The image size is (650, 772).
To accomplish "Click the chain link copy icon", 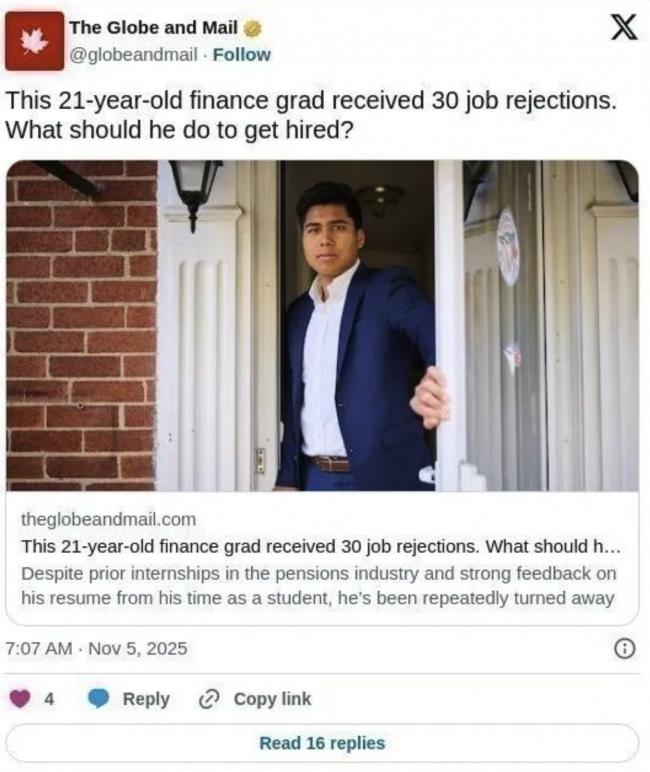I will coord(209,699).
